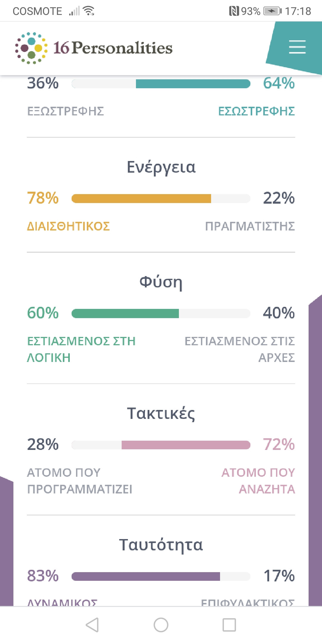
Task: Select ΑΤΟΜΟ ΠΟΥ ΑΝΑΖΗΤΑ label
Action: (258, 481)
